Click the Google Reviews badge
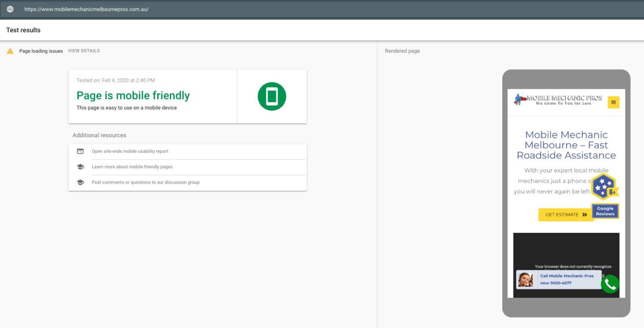 (605, 211)
